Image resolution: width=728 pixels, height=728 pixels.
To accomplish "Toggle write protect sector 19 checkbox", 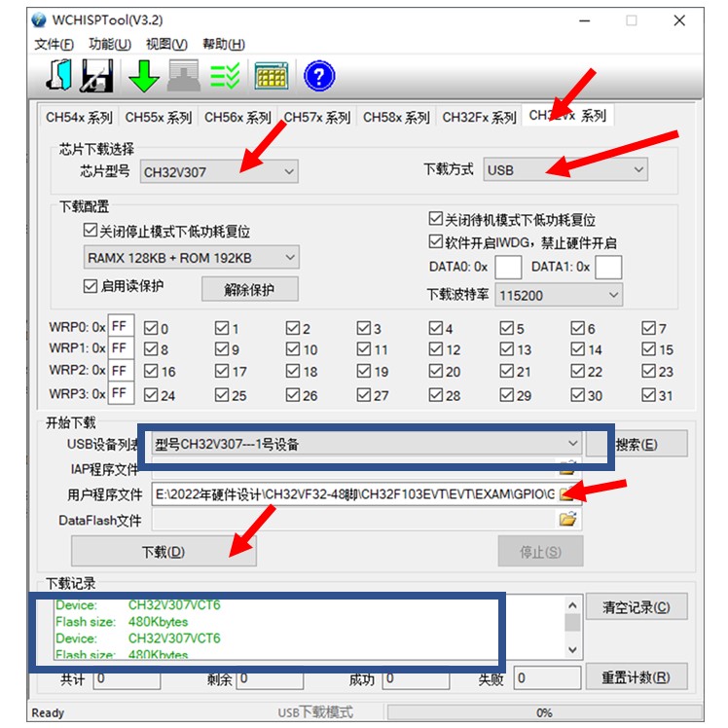I will tap(364, 371).
